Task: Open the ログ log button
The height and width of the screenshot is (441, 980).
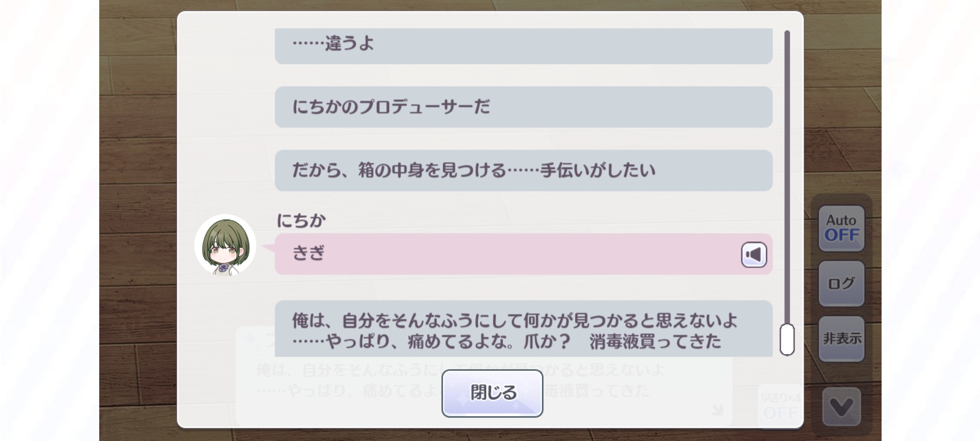Action: 841,283
